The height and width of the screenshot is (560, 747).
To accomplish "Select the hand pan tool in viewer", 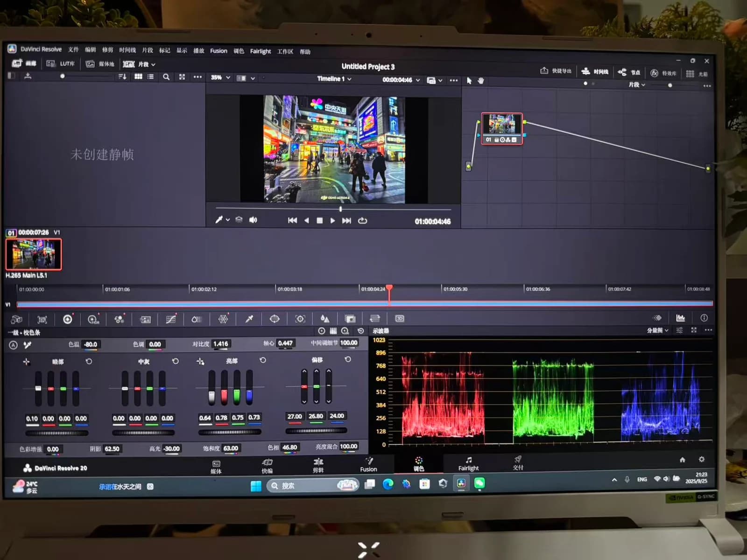I will (480, 81).
